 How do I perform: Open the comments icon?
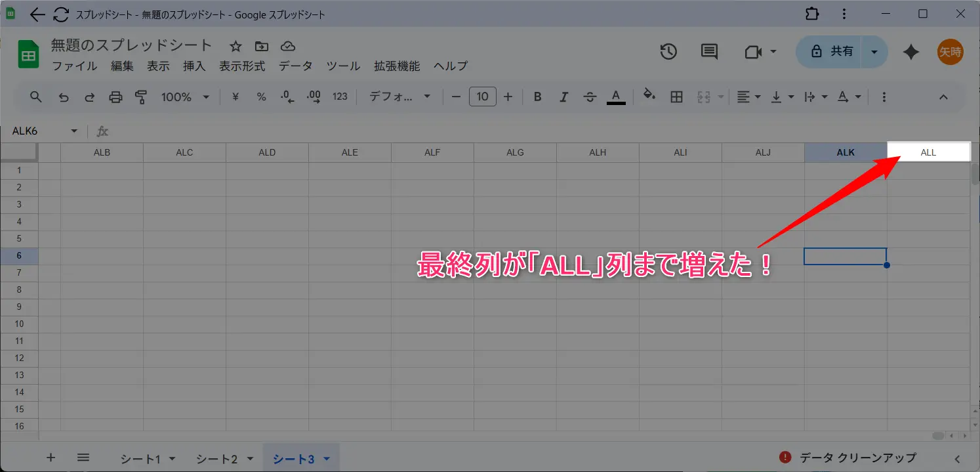pyautogui.click(x=709, y=52)
